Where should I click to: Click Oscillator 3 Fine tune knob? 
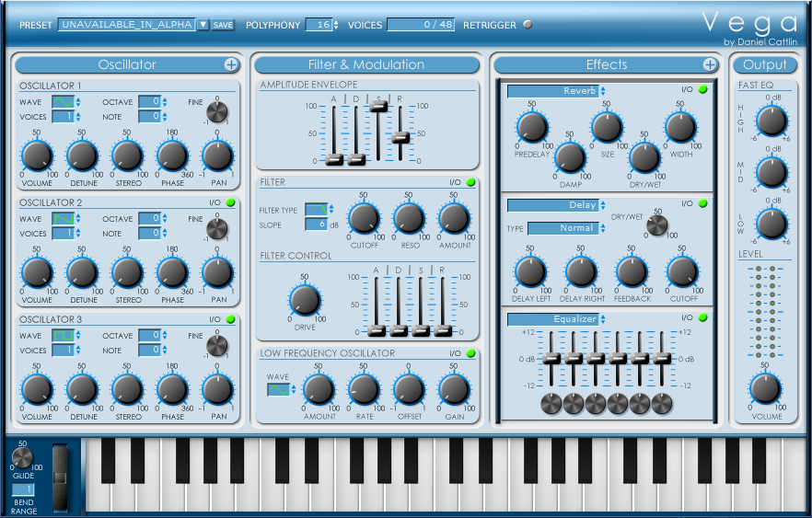pyautogui.click(x=216, y=346)
